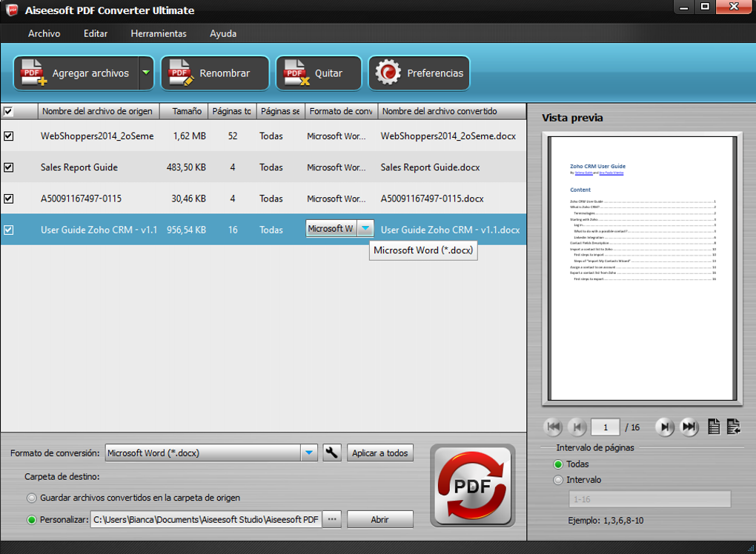Screen dimensions: 756x554
Task: Click the A50091167497-0115.docx output name
Action: pyautogui.click(x=432, y=198)
